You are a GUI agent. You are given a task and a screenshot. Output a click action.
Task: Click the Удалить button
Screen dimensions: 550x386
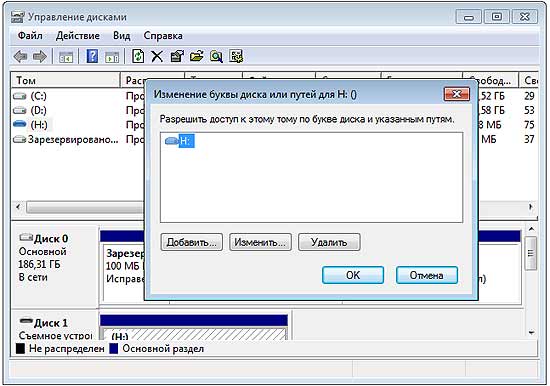(x=329, y=242)
